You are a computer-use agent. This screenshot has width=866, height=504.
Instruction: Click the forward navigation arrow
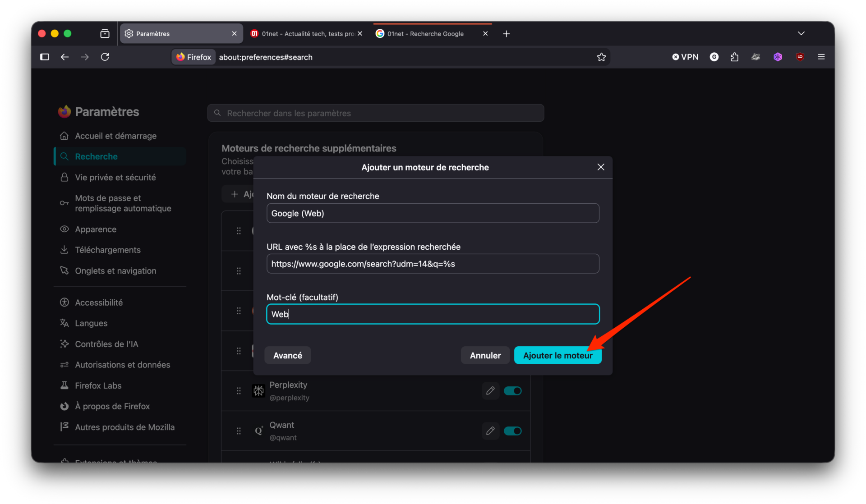pos(85,57)
